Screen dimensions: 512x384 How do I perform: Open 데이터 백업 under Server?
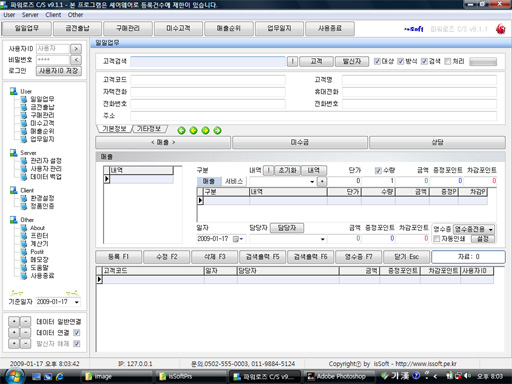(46, 177)
